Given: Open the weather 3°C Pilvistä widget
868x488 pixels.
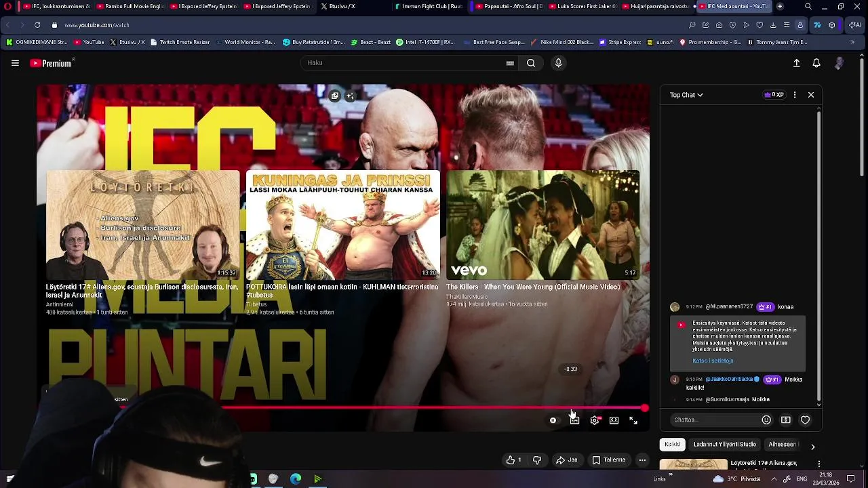Looking at the screenshot, I should (737, 479).
